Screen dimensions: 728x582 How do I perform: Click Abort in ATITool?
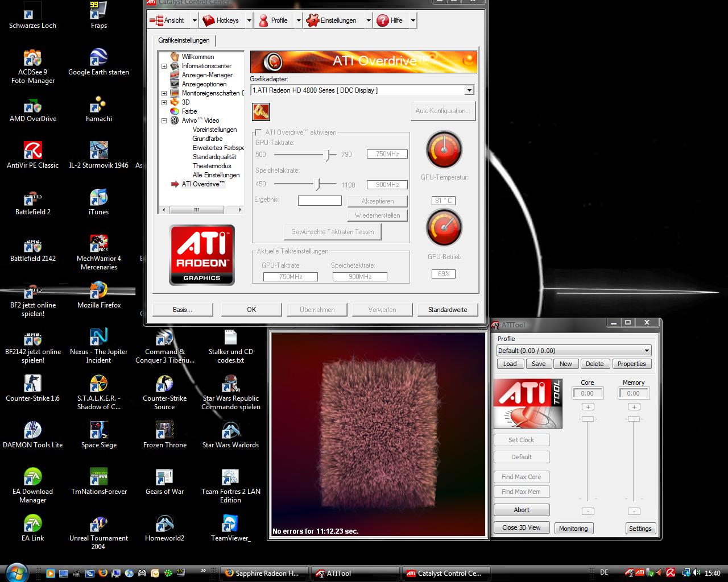522,510
